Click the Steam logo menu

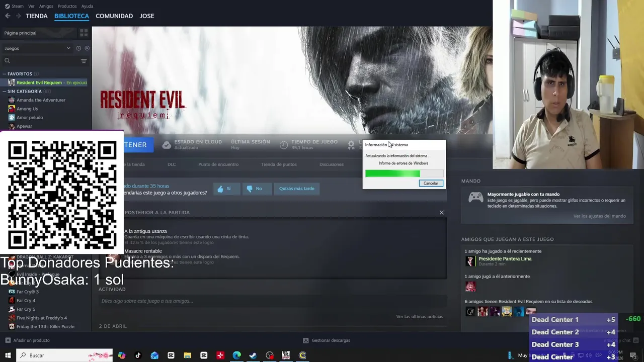(x=14, y=6)
